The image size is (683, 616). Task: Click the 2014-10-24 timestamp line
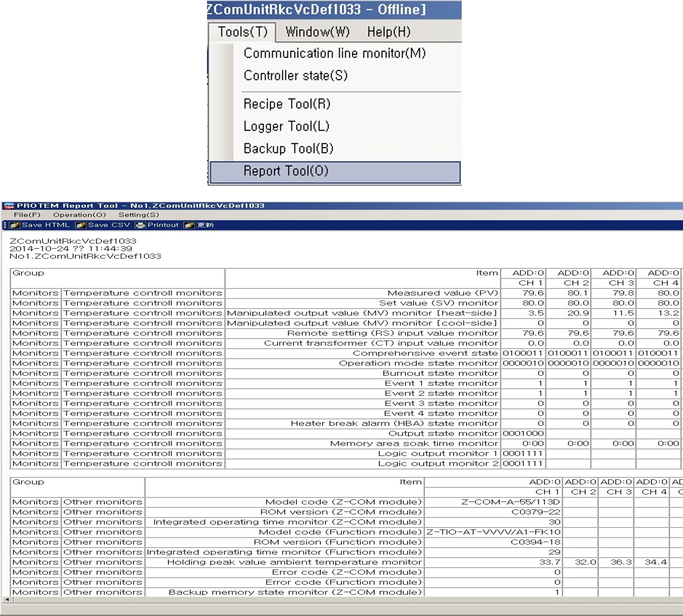click(71, 249)
